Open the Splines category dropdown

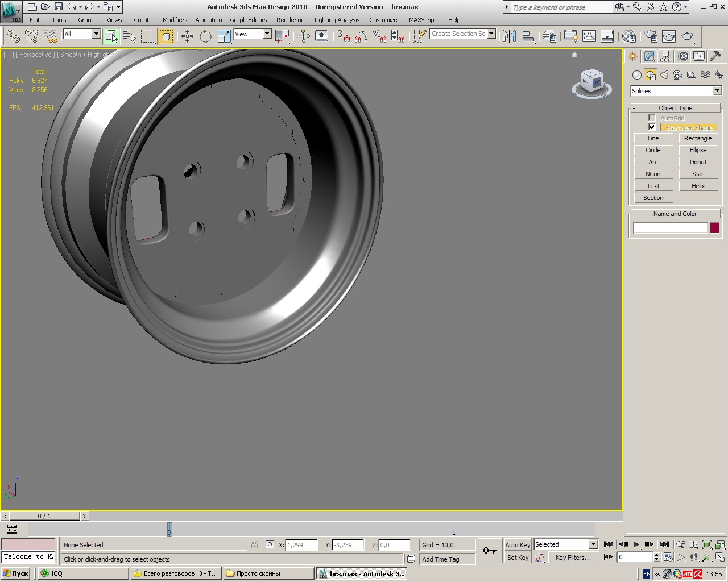(x=717, y=91)
